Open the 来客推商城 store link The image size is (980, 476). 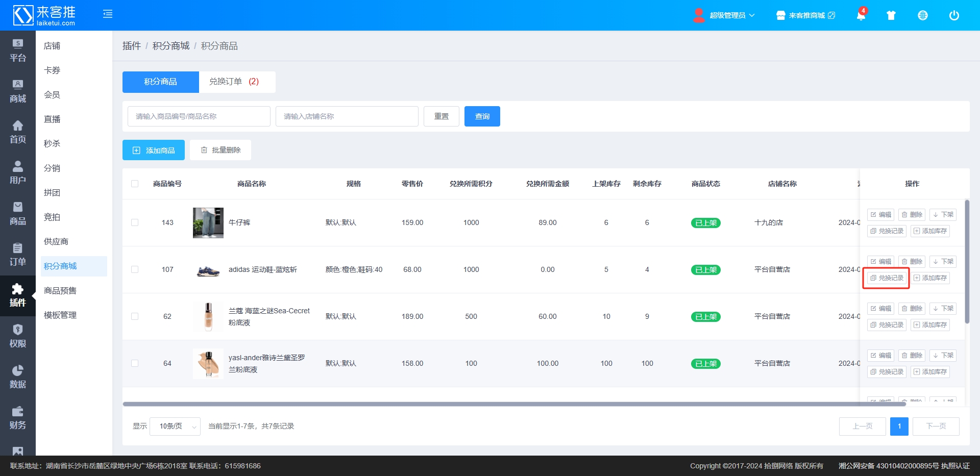click(805, 15)
